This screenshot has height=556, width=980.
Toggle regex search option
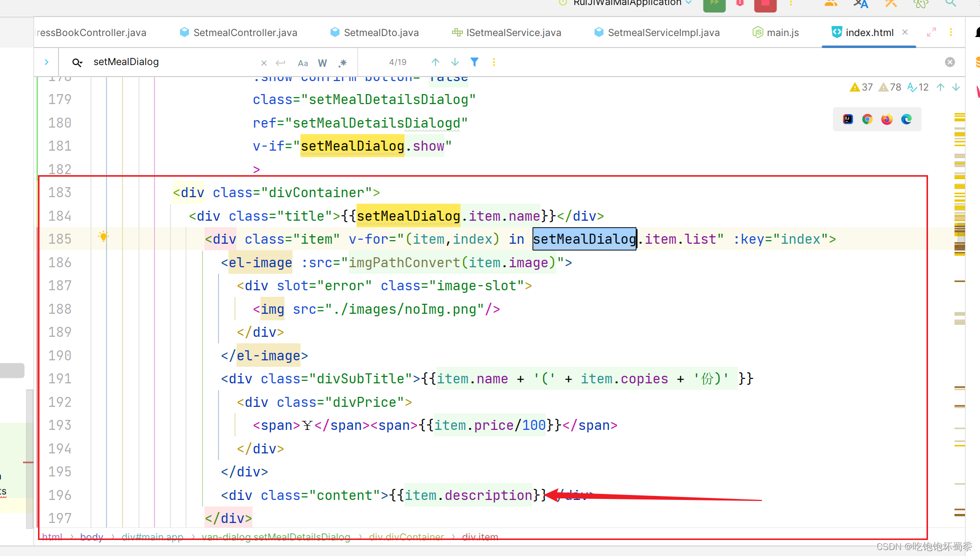[x=342, y=63]
